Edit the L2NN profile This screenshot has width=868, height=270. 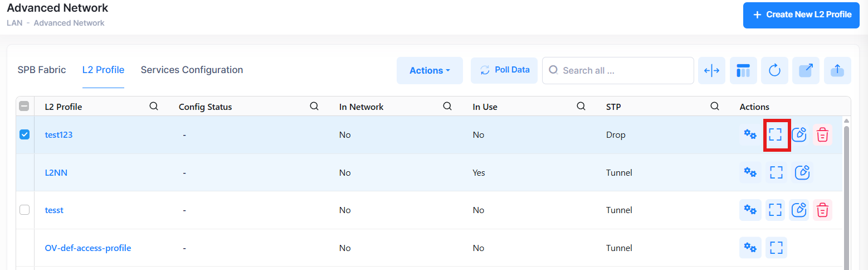[x=801, y=173]
